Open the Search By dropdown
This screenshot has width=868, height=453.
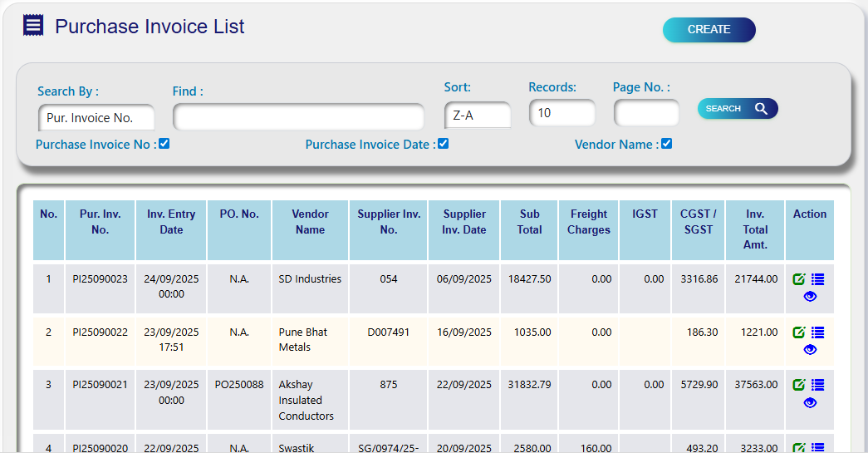(x=96, y=118)
